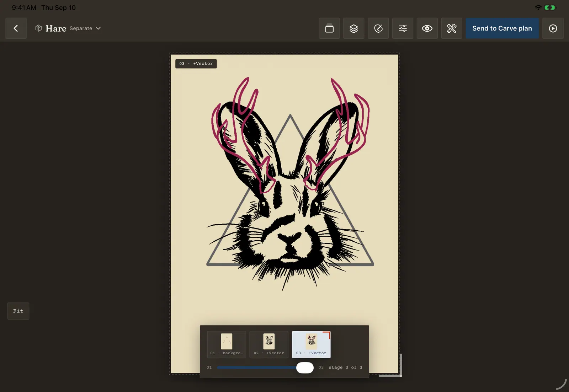Select the 01 Background stage thumbnail
569x392 pixels.
point(227,344)
